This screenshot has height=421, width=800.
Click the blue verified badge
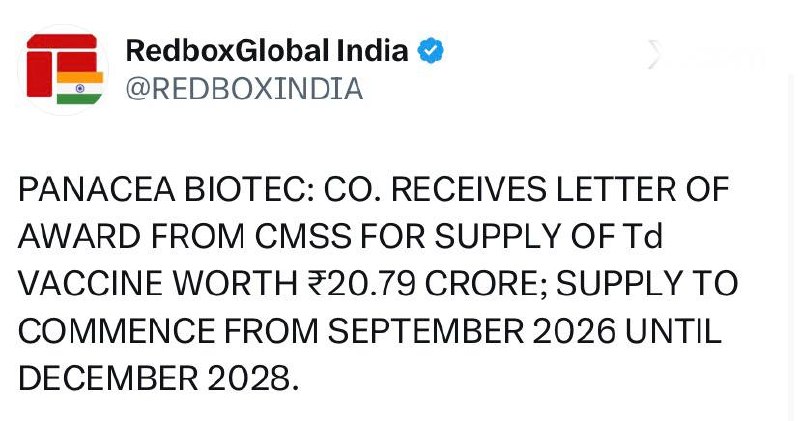432,50
